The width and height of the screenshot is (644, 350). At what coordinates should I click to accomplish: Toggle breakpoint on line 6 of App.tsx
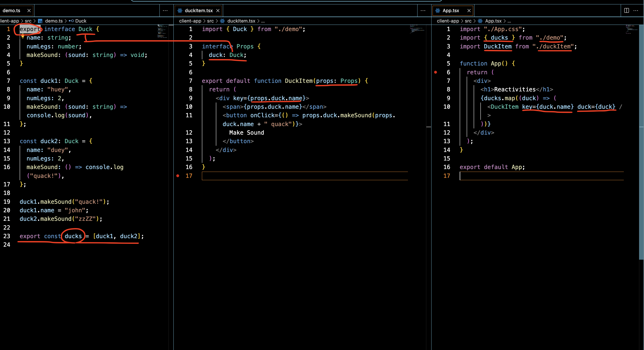pos(436,72)
